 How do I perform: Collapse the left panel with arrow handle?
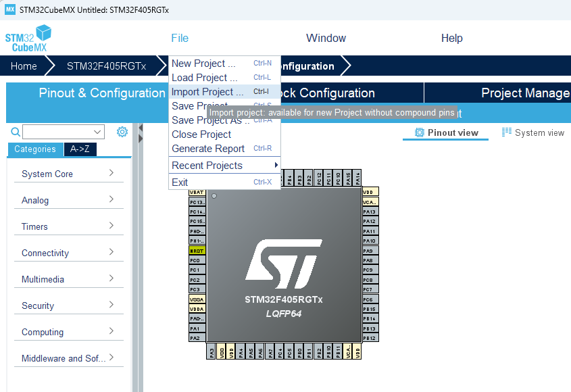coord(141,128)
